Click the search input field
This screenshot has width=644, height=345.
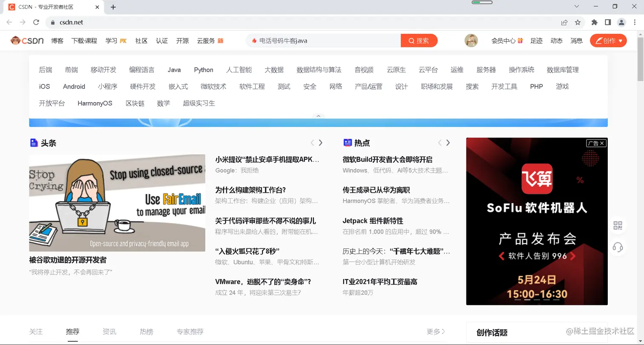tap(324, 41)
